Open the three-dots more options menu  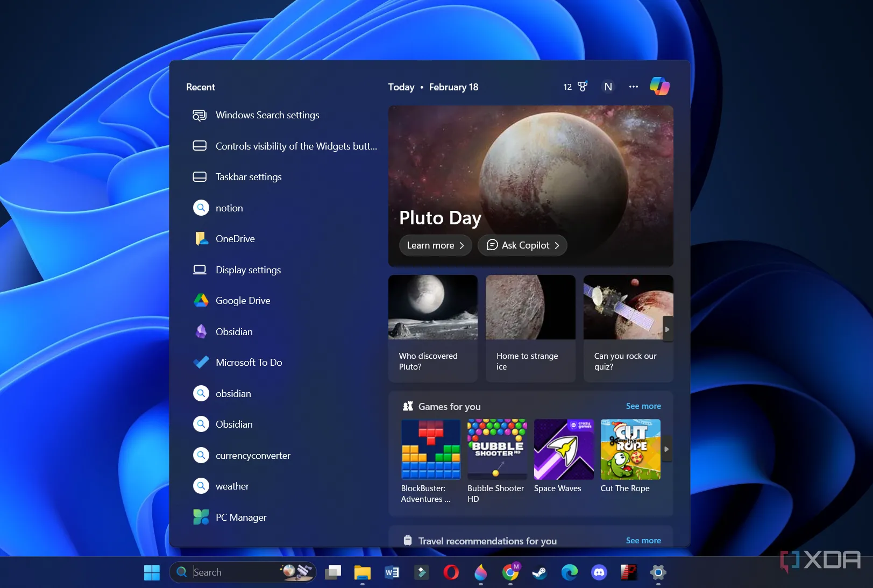point(634,87)
